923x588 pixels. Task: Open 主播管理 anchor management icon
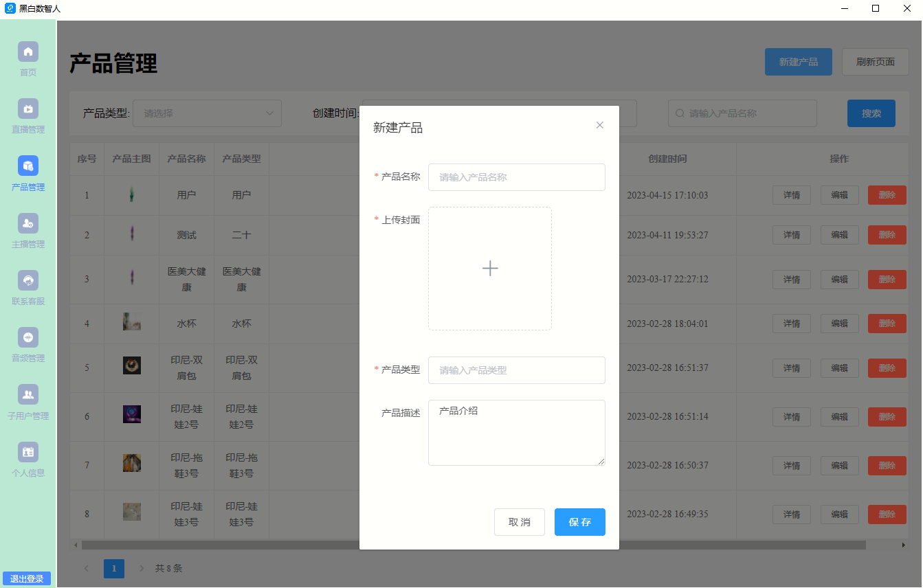28,223
